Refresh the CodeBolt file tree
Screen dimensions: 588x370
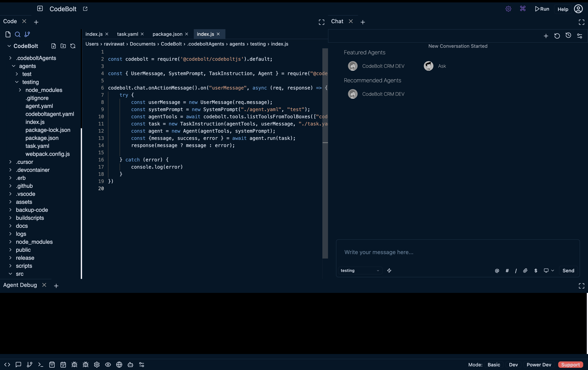(73, 46)
